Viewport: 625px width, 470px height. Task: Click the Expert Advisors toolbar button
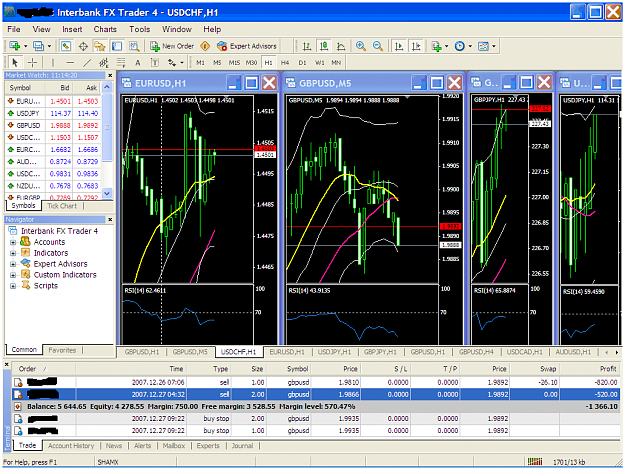(247, 46)
